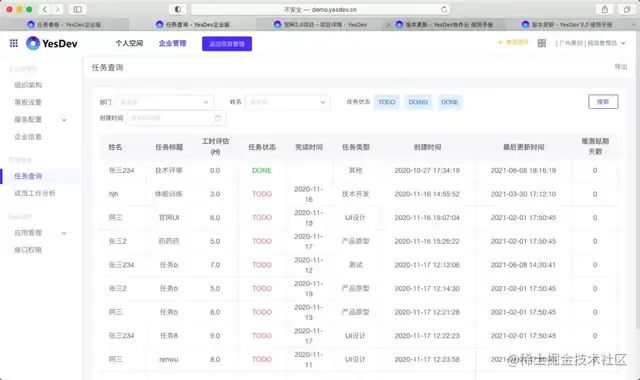Toggle the DONE status filter
The image size is (640, 380).
click(x=449, y=102)
